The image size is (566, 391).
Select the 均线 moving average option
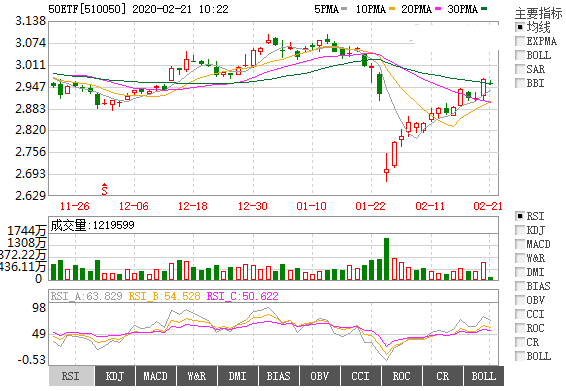tap(520, 27)
